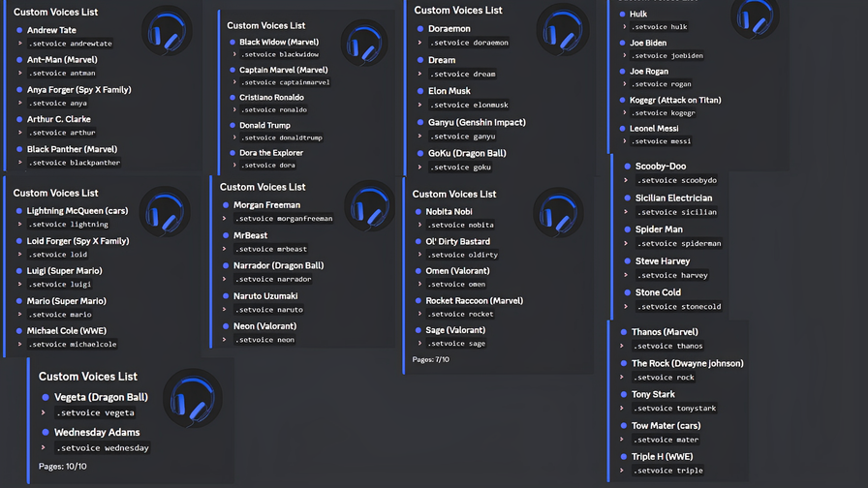Select 'Triple H (WWE)' entry
Viewport: 868px width, 488px height.
(662, 456)
